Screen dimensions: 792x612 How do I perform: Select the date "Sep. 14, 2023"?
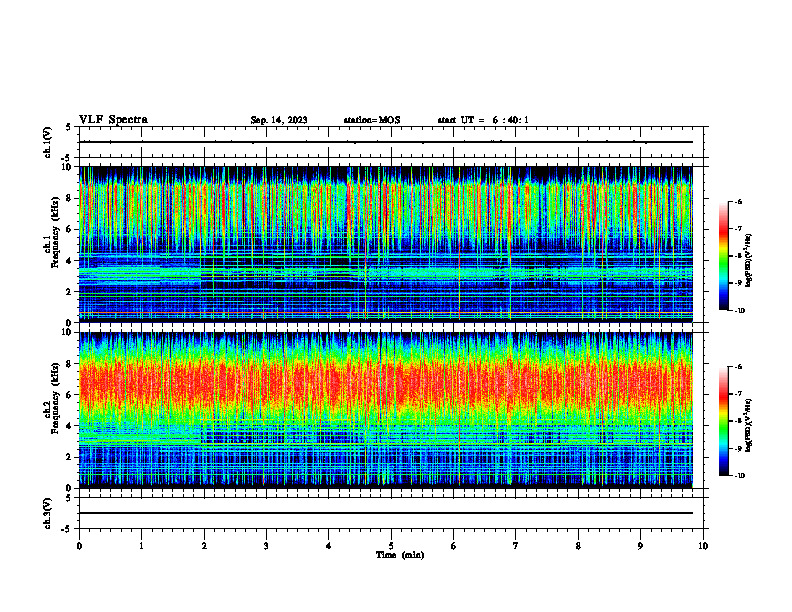(279, 120)
